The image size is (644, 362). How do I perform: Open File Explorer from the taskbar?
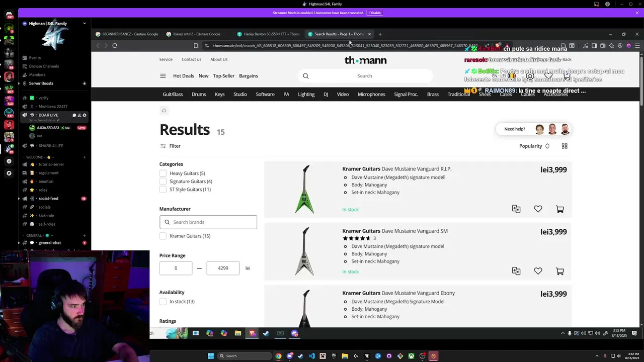345,356
